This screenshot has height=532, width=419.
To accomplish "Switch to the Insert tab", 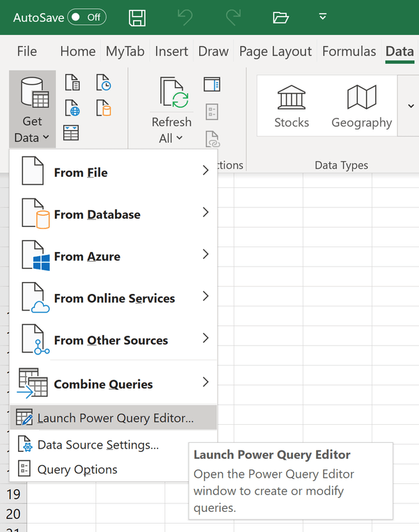I will [x=171, y=52].
